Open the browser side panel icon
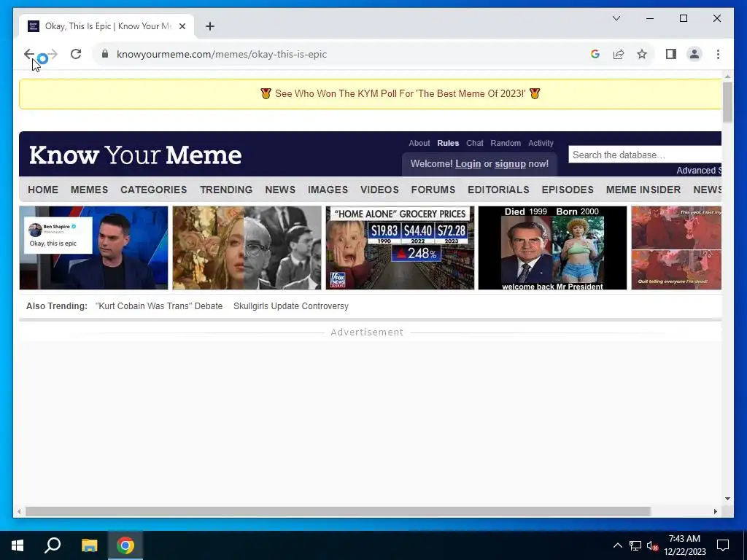747x560 pixels. 671,54
